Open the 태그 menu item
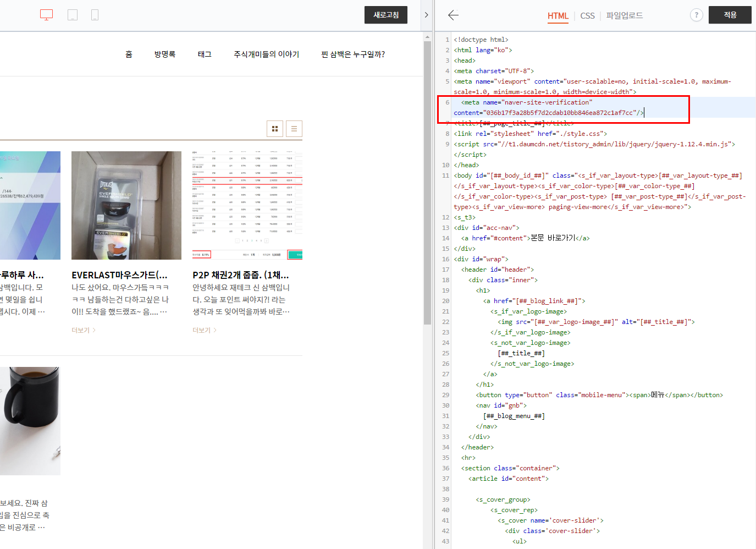This screenshot has height=549, width=756. tap(205, 54)
